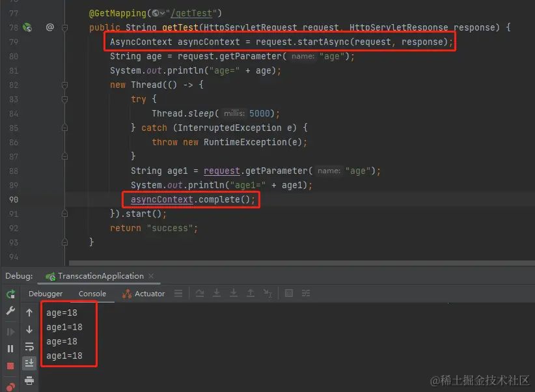The height and width of the screenshot is (392, 535).
Task: Click the editor horizontal scrollbar
Action: pyautogui.click(x=301, y=263)
